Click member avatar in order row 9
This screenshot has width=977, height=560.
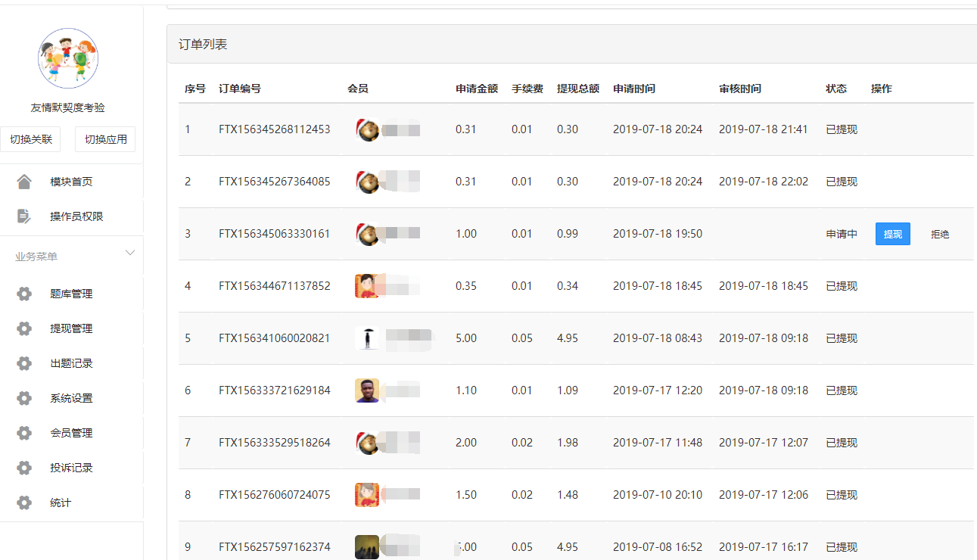click(x=367, y=547)
